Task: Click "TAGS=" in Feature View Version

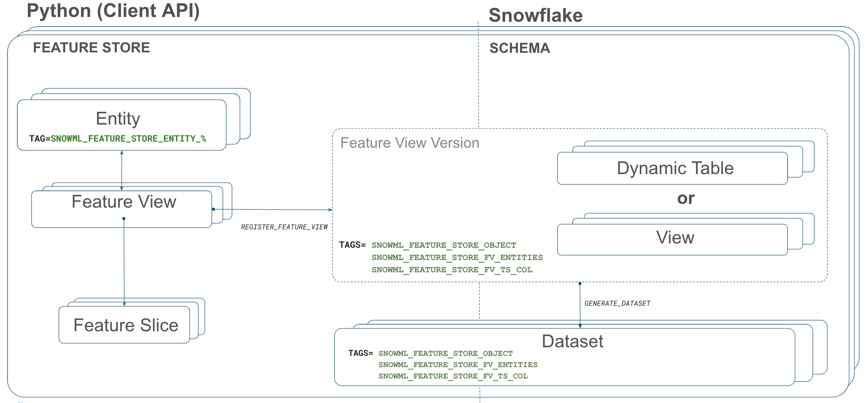Action: coord(352,245)
